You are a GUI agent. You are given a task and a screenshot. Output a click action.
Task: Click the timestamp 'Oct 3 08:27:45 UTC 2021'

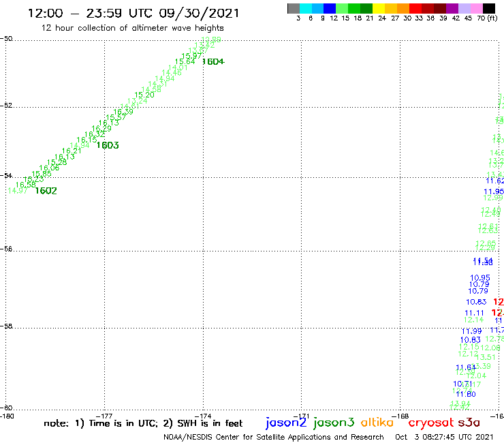[444, 437]
